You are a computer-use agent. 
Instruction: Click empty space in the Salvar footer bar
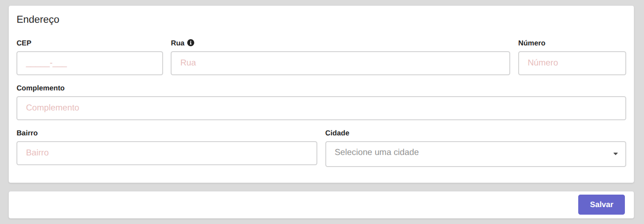(x=289, y=205)
